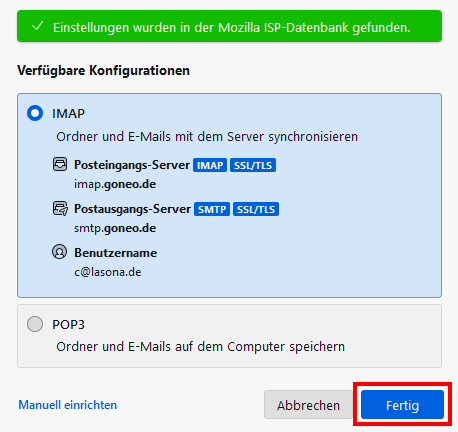Image resolution: width=458 pixels, height=432 pixels.
Task: Select the IMAP radio button
Action: (35, 113)
